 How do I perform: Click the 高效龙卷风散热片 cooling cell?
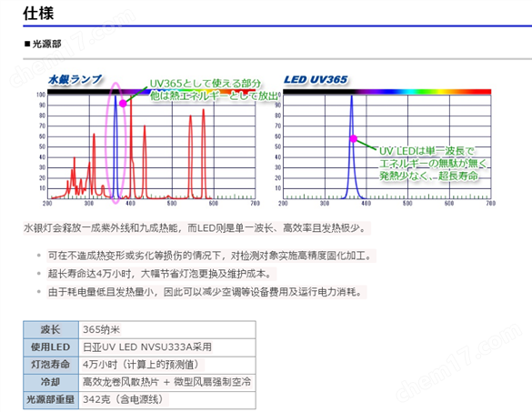point(167,383)
